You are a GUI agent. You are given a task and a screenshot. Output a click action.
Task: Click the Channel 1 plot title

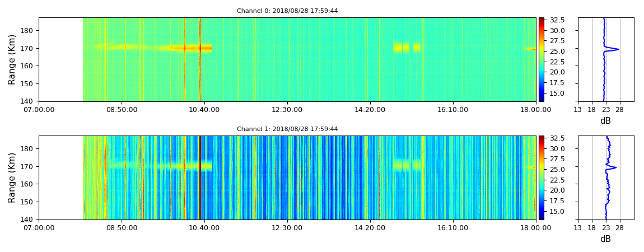coord(287,129)
